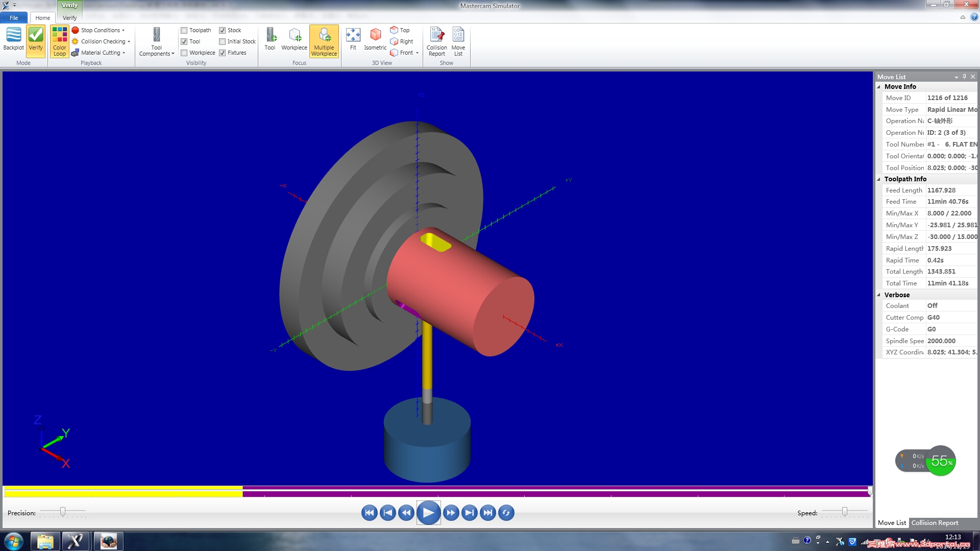Viewport: 980px width, 551px height.
Task: Set the 3D view to Front
Action: [x=401, y=53]
